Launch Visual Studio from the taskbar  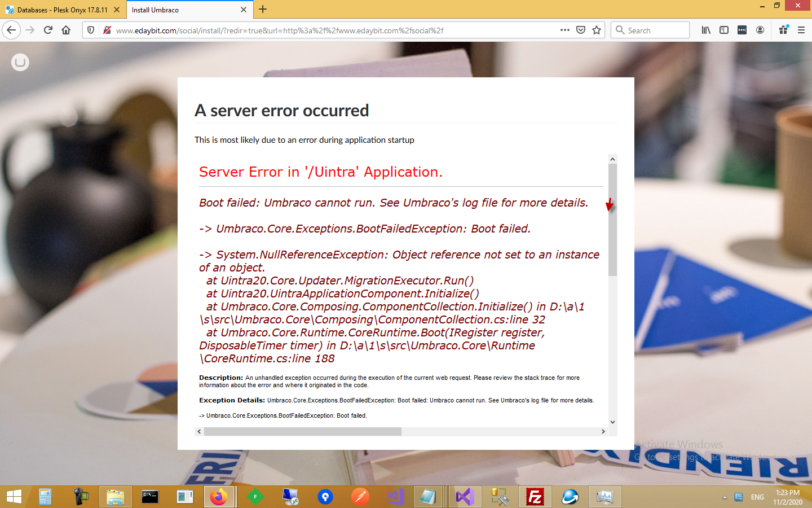tap(464, 497)
